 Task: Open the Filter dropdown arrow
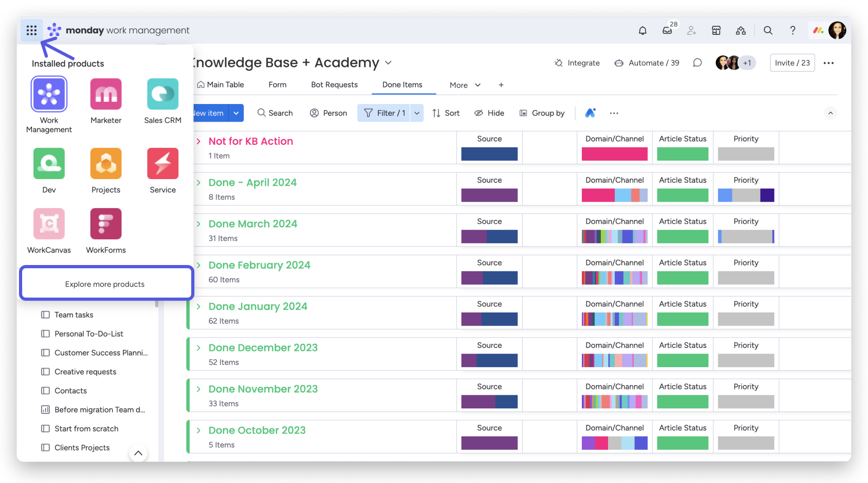(417, 113)
